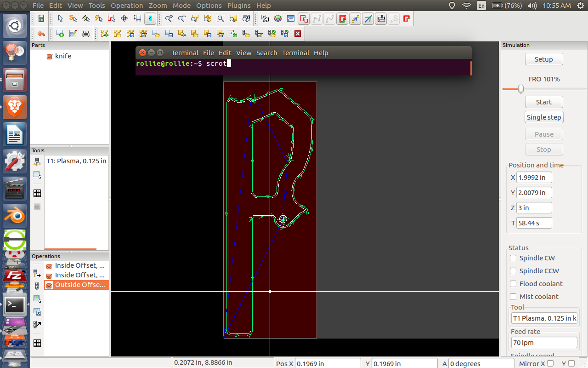
Task: Click the Print icon in the toolbar
Action: (85, 33)
